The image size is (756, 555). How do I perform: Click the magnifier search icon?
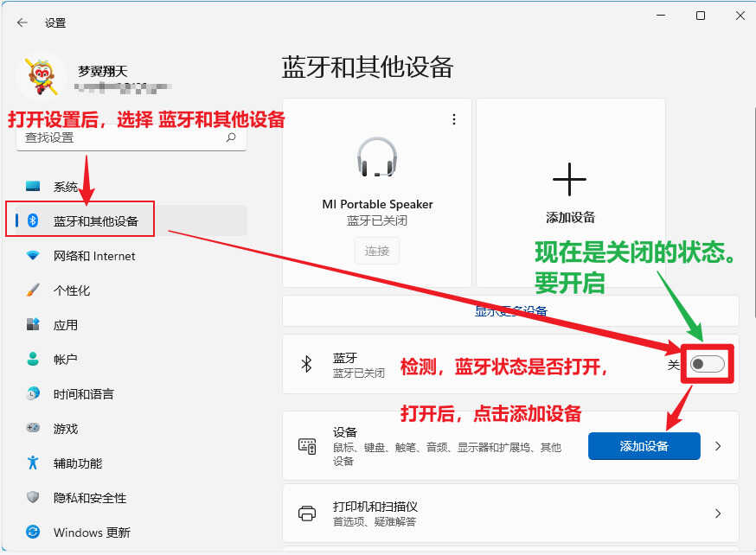point(231,137)
